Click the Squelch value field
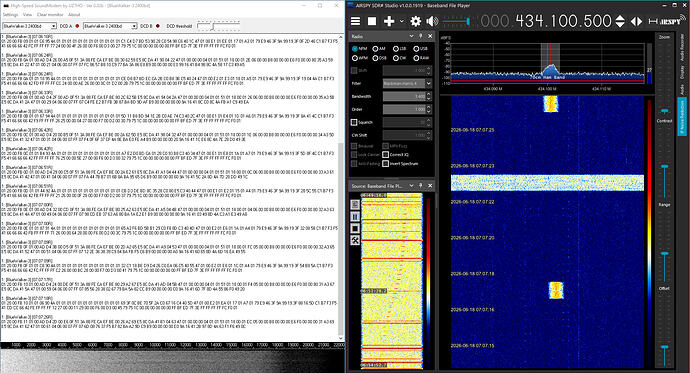 point(407,122)
